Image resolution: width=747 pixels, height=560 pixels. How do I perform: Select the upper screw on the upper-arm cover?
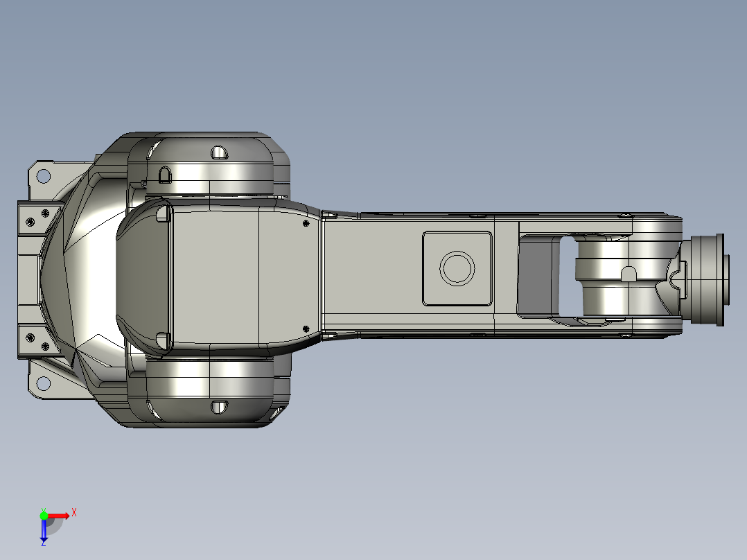tap(306, 223)
